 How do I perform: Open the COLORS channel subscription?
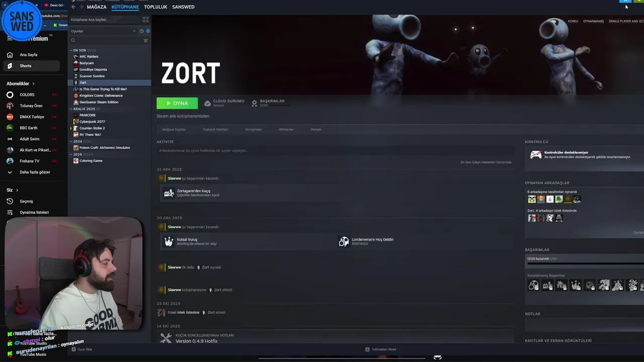pos(31,95)
